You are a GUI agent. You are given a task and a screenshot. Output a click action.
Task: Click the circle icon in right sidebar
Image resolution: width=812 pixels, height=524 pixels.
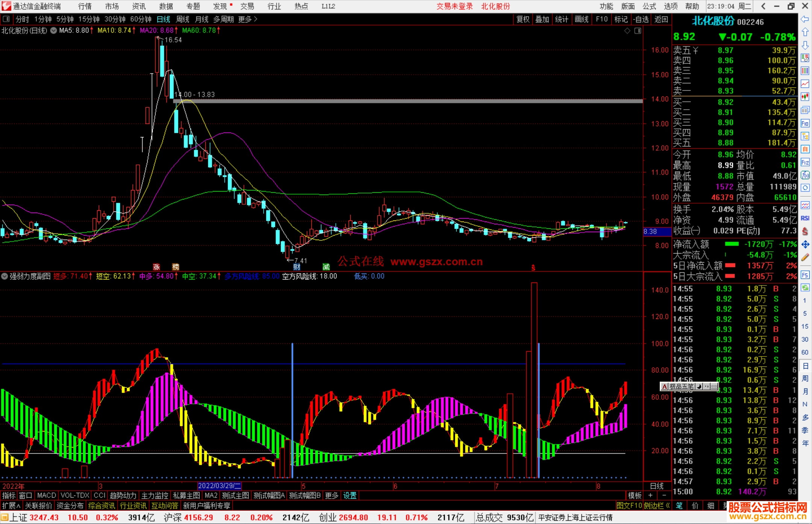(805, 188)
